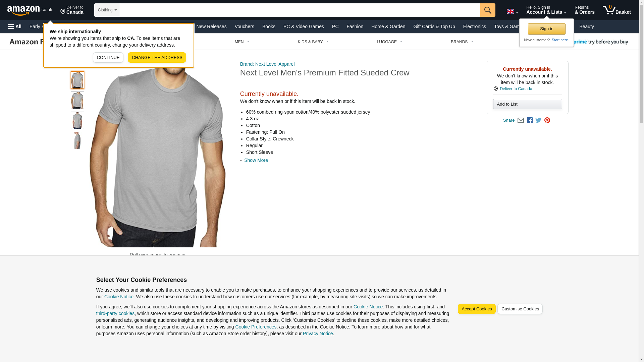Open the Amazon.co.uk home logo
The image size is (644, 362).
coord(30,10)
